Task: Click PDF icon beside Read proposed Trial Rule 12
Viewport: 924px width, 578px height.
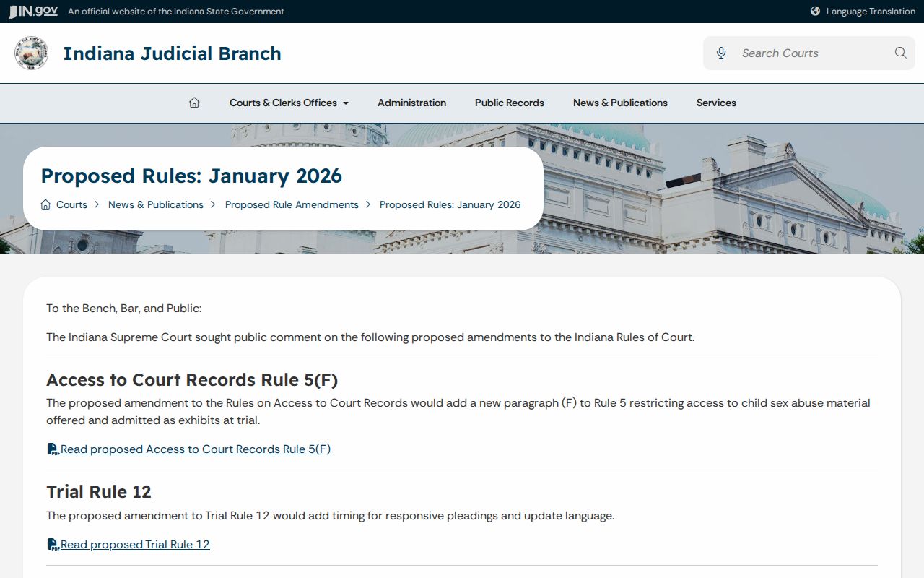Action: click(x=53, y=545)
